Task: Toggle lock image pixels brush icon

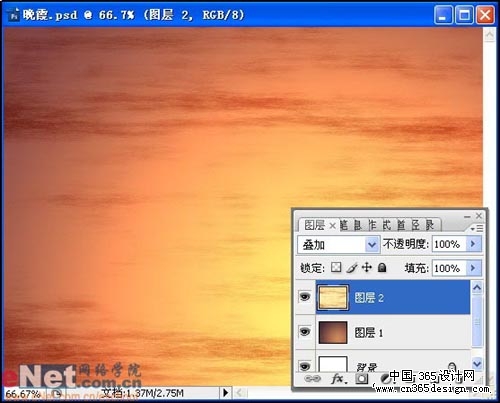Action: pyautogui.click(x=352, y=267)
